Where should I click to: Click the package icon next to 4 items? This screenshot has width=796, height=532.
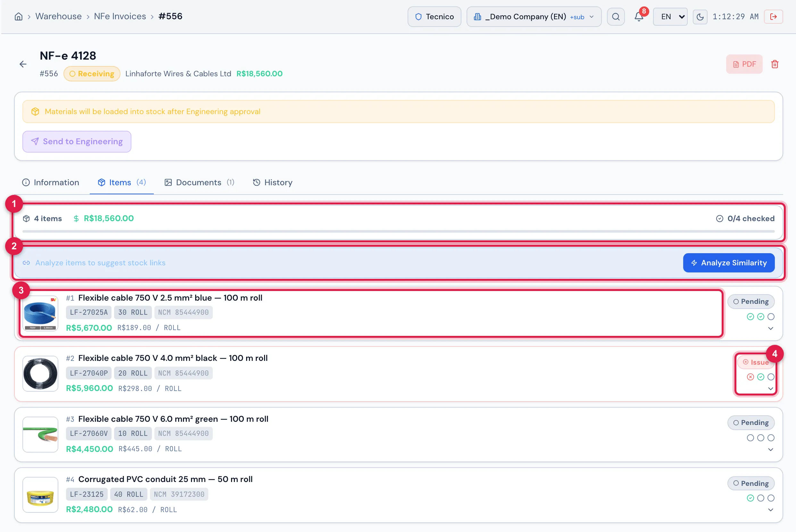[x=27, y=219]
